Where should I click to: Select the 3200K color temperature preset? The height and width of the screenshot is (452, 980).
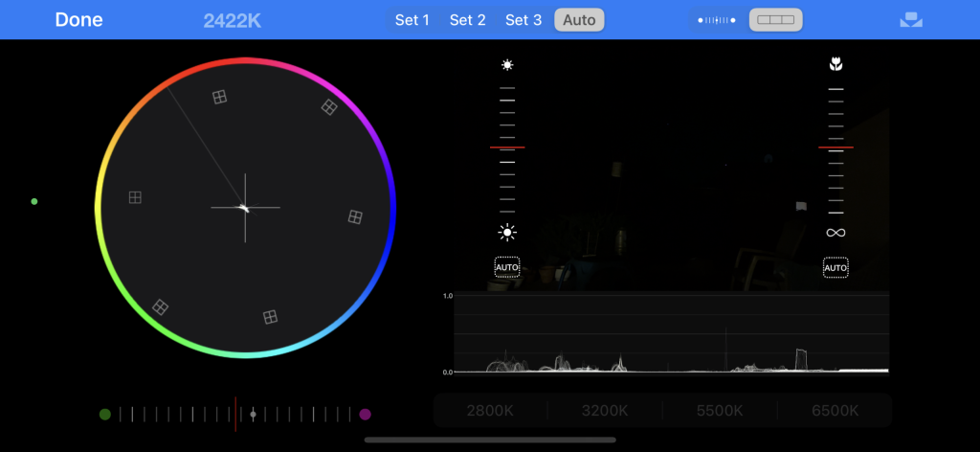click(605, 411)
